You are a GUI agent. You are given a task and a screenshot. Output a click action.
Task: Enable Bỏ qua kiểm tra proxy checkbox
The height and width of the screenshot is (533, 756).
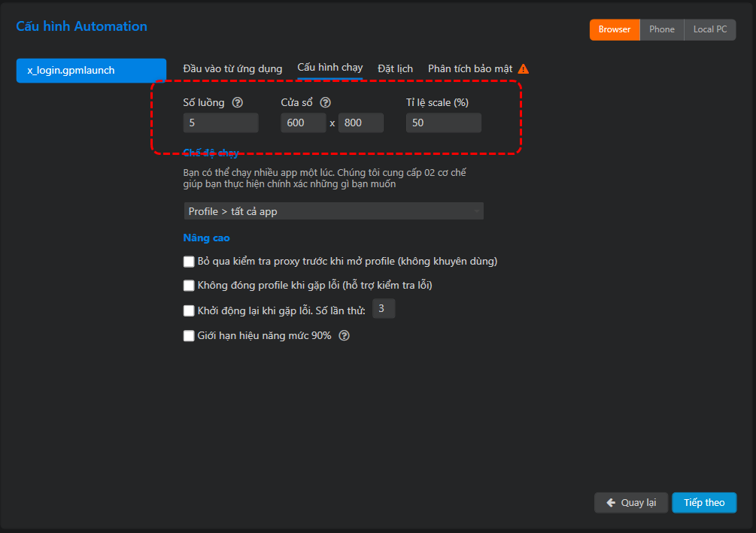coord(189,262)
